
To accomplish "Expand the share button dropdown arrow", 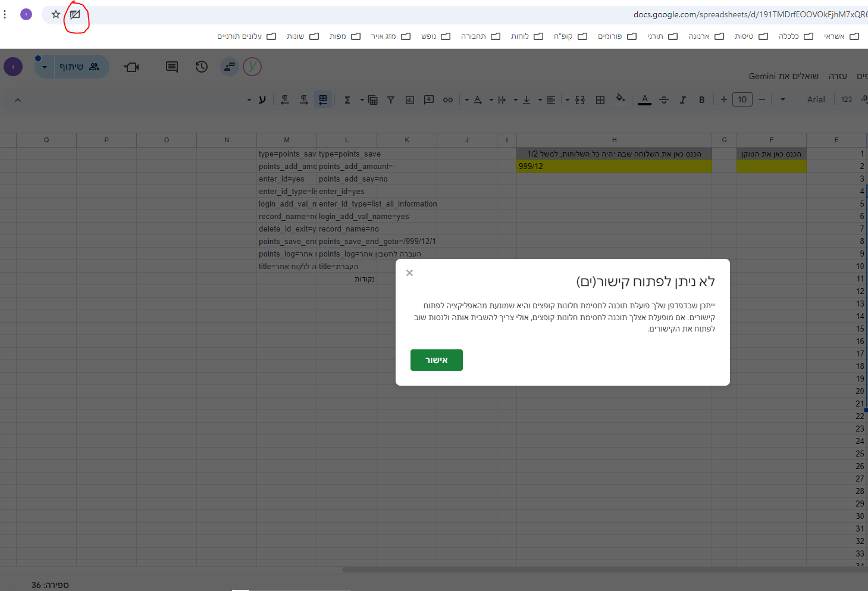I will (45, 67).
